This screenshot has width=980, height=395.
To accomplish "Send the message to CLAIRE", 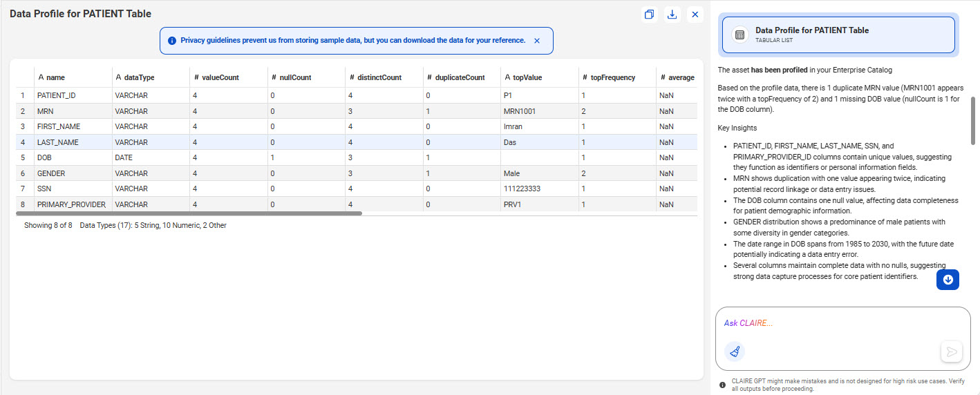I will (951, 351).
